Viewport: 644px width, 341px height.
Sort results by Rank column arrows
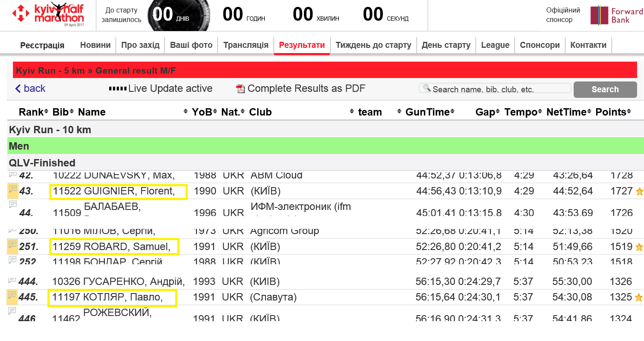(x=46, y=112)
